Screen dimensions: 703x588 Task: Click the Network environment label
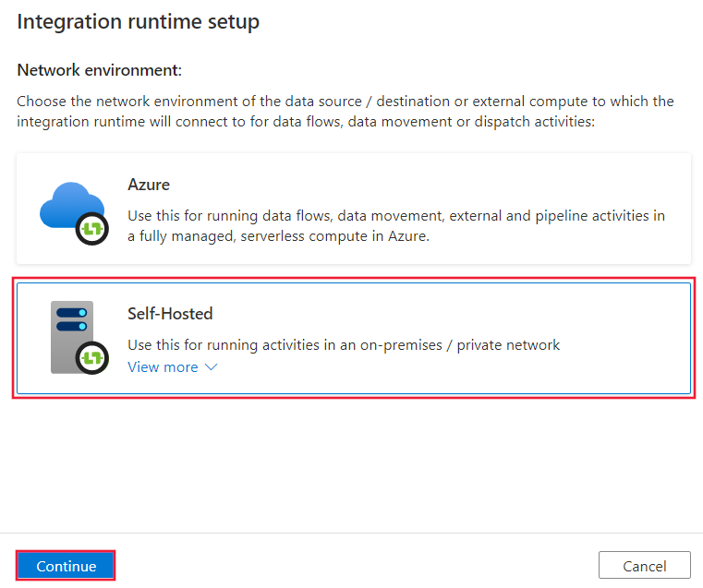[x=100, y=70]
